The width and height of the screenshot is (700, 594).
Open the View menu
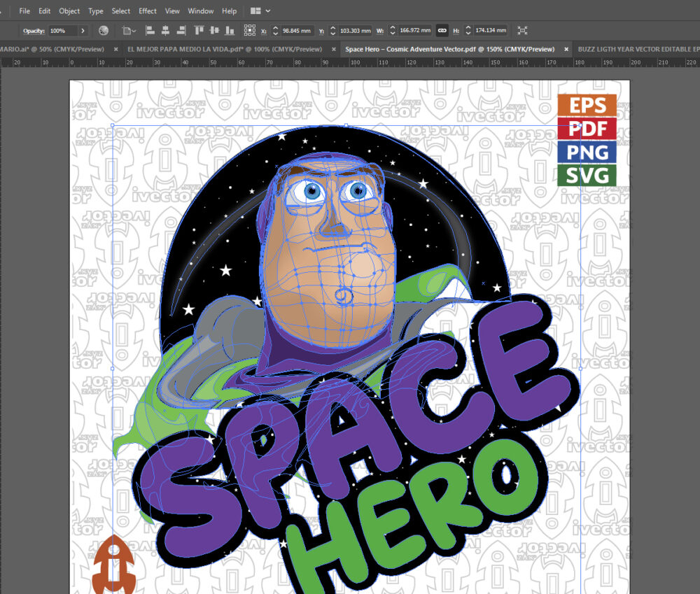click(x=172, y=10)
